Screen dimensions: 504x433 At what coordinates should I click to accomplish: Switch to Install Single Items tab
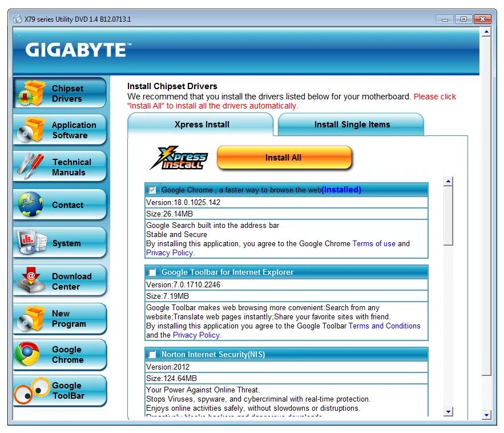click(x=351, y=125)
